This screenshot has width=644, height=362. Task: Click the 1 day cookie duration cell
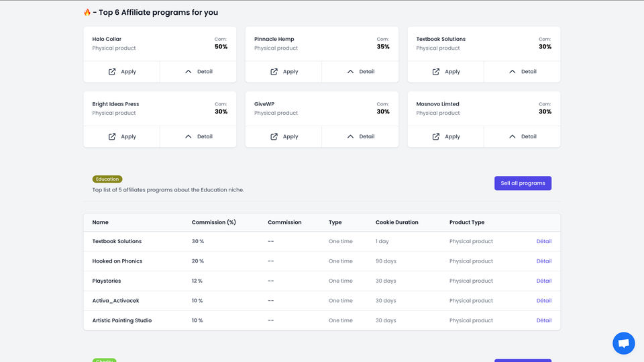coord(382,242)
